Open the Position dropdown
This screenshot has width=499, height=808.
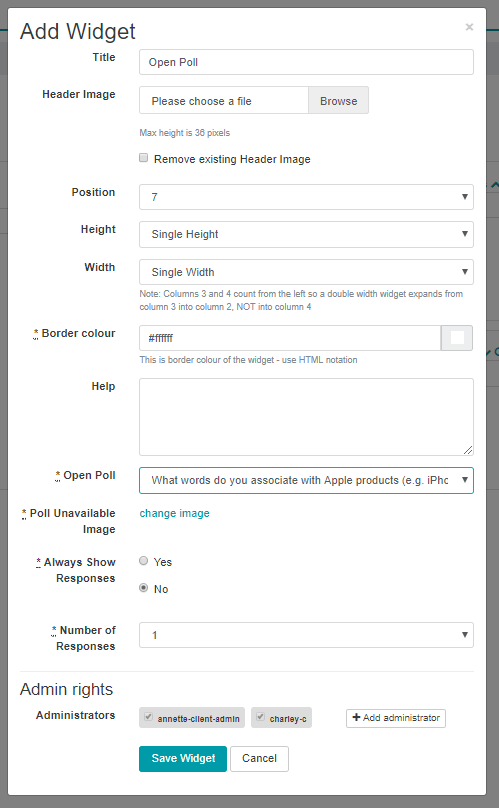(306, 197)
